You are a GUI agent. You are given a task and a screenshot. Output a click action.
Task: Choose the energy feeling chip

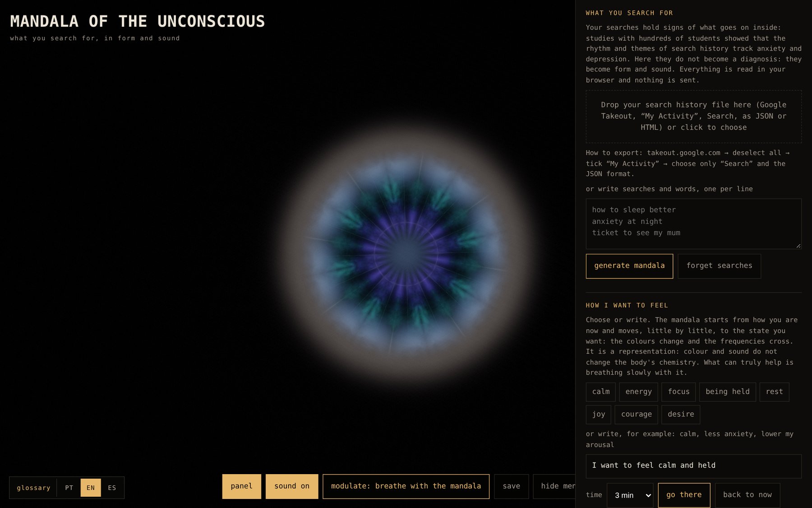point(638,392)
